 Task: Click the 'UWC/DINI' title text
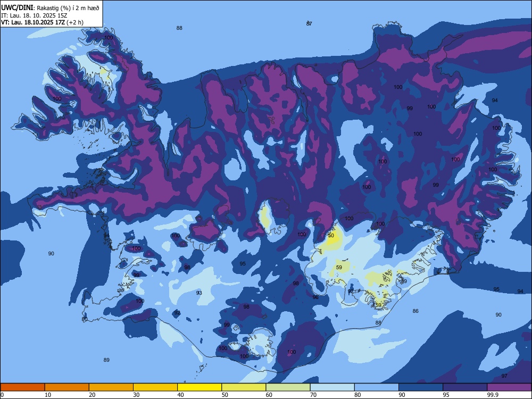[x=17, y=8]
